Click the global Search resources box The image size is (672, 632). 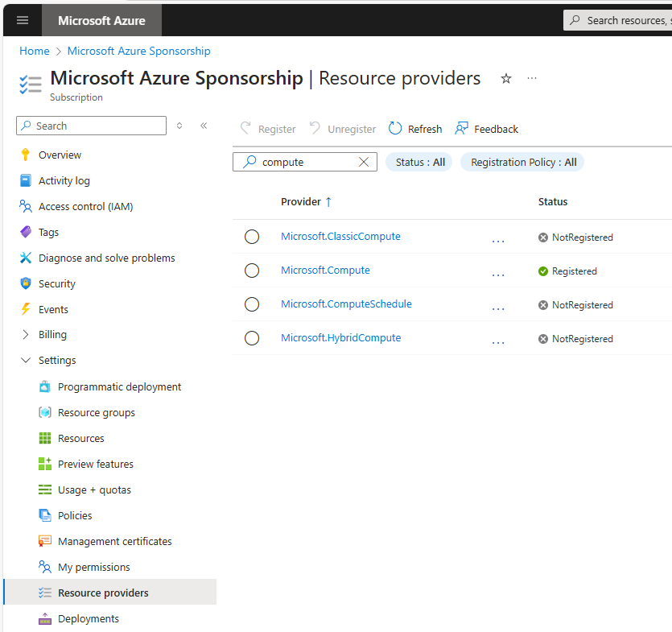pyautogui.click(x=617, y=20)
